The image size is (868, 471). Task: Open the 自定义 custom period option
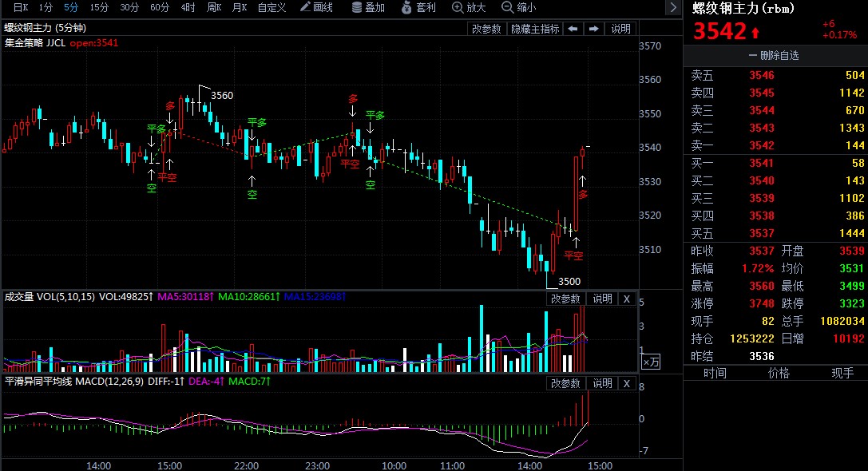tap(271, 8)
